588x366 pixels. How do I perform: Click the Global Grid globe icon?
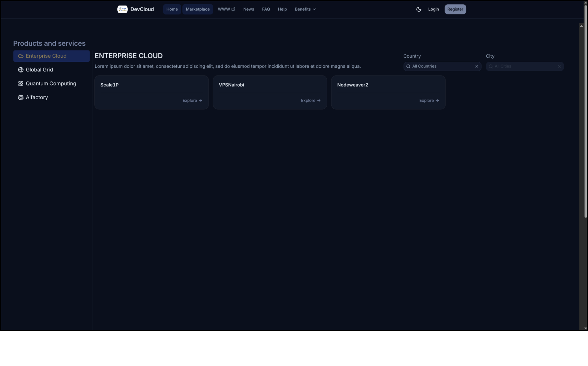pyautogui.click(x=21, y=70)
